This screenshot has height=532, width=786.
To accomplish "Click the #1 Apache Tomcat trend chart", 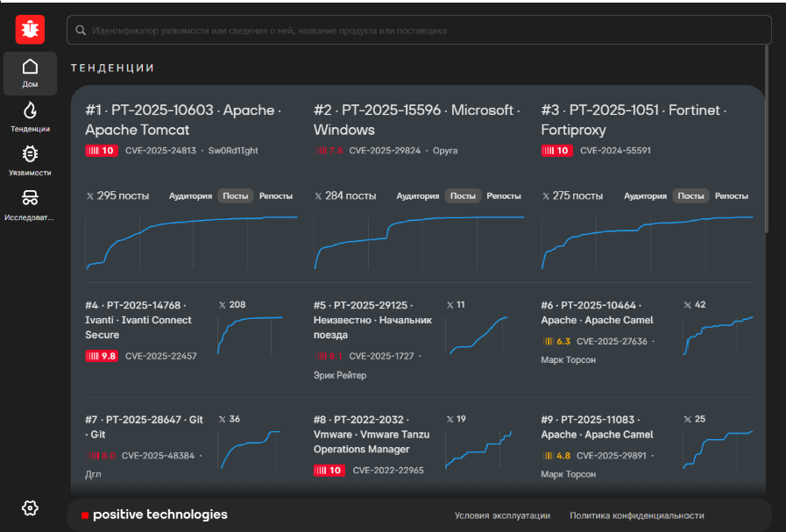I will [191, 241].
